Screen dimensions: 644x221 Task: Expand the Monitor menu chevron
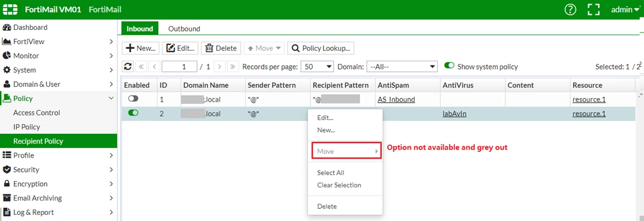(x=111, y=56)
